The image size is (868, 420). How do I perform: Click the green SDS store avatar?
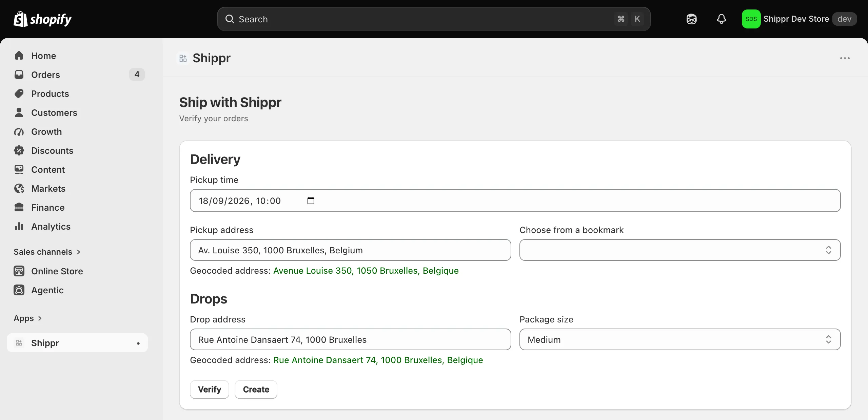[751, 19]
